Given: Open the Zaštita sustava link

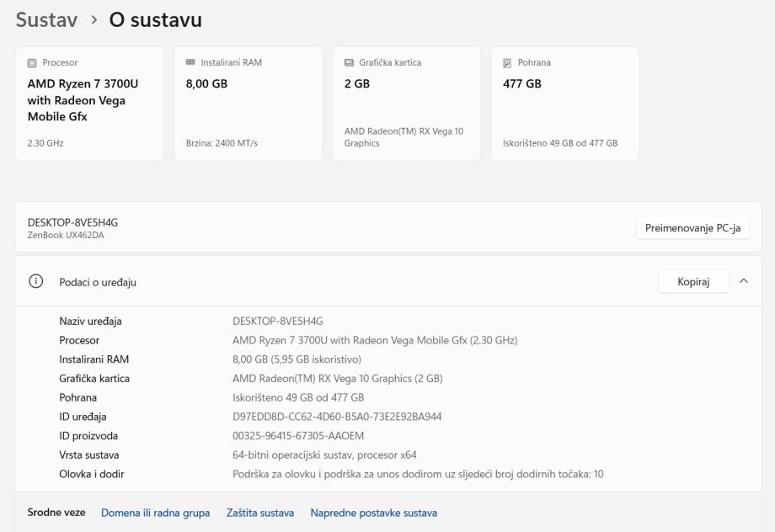Looking at the screenshot, I should point(259,513).
